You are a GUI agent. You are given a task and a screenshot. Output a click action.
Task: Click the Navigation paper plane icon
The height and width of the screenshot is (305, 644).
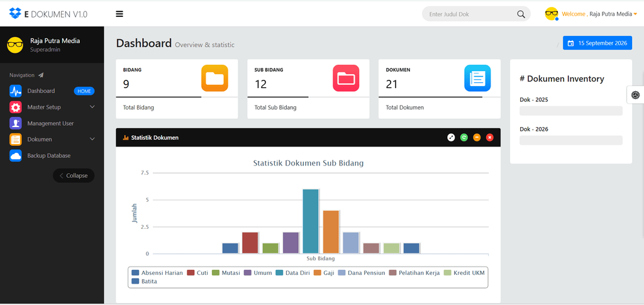click(x=41, y=75)
